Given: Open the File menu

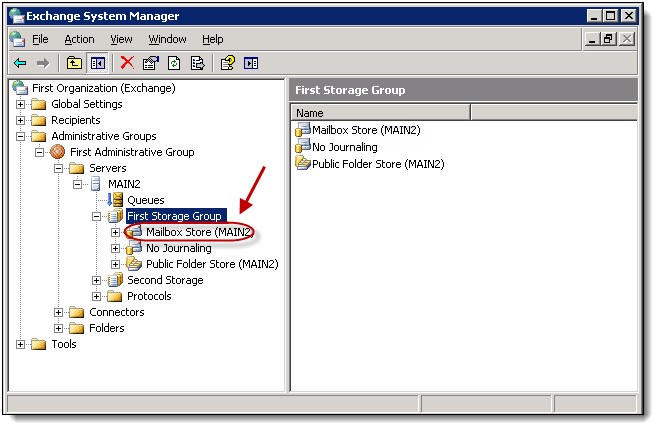Looking at the screenshot, I should tap(40, 39).
